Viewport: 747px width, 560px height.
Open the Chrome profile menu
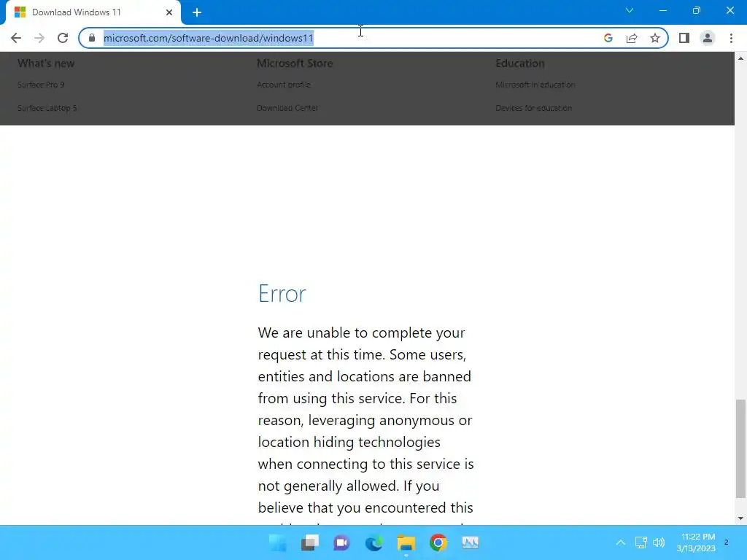pos(708,38)
